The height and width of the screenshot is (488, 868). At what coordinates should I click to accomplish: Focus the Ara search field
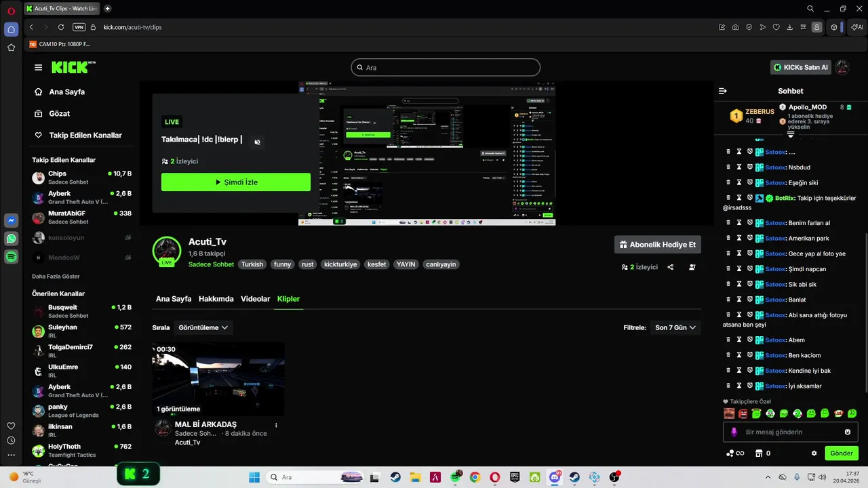point(446,68)
